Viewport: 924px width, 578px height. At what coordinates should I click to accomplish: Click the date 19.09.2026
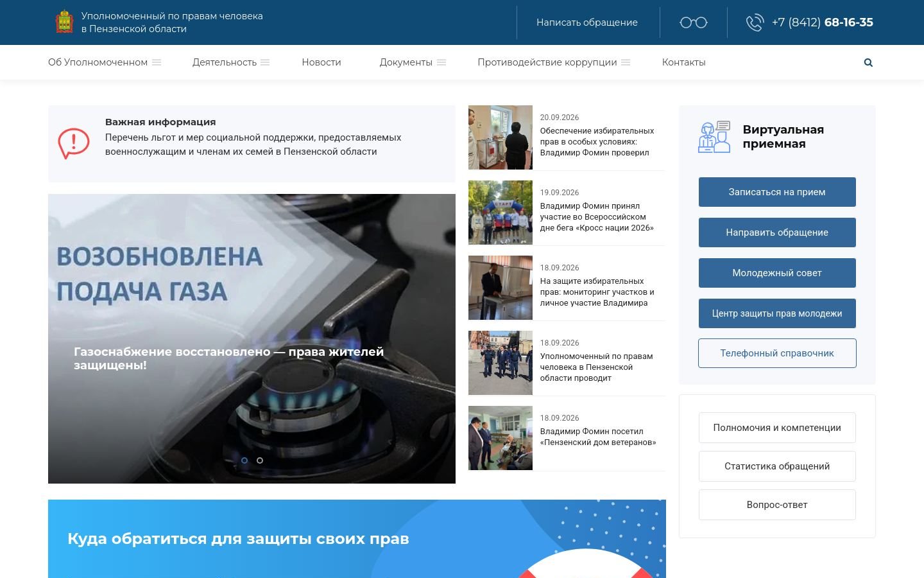(x=560, y=193)
